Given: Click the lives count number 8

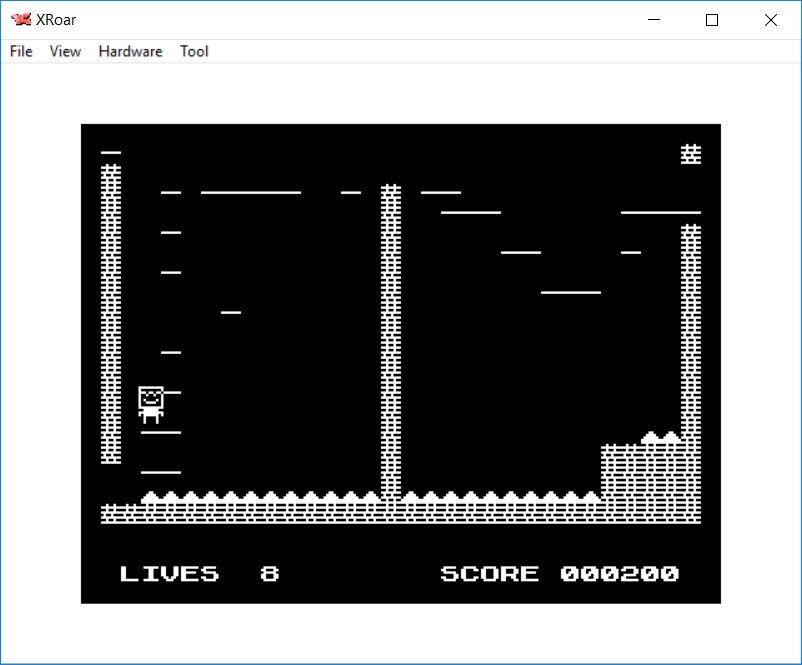Looking at the screenshot, I should [270, 574].
